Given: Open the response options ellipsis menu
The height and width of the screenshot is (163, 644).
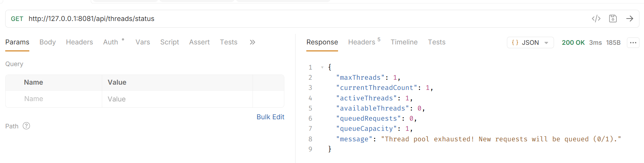Looking at the screenshot, I should pyautogui.click(x=633, y=43).
